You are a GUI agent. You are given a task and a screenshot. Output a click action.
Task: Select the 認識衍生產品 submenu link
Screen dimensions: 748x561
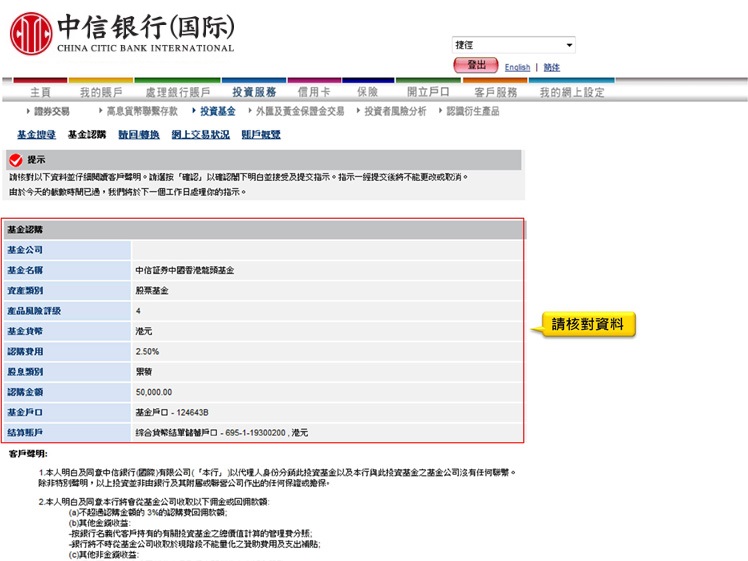click(473, 111)
